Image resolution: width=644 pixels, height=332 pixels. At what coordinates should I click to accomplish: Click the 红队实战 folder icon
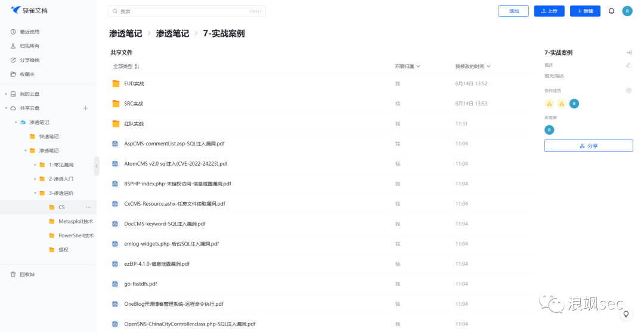[x=116, y=123]
